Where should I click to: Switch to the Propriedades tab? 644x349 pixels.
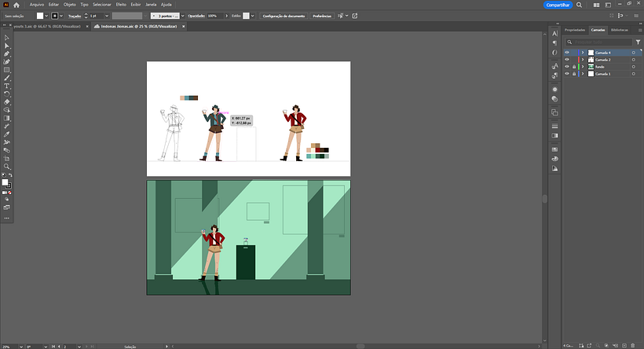[576, 30]
